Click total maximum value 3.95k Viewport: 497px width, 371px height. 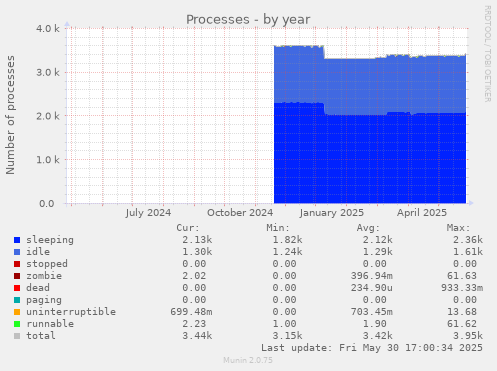468,336
